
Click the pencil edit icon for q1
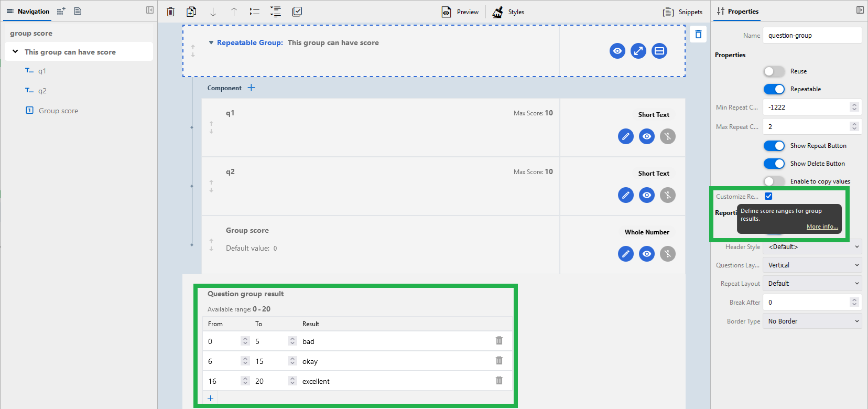click(x=625, y=136)
